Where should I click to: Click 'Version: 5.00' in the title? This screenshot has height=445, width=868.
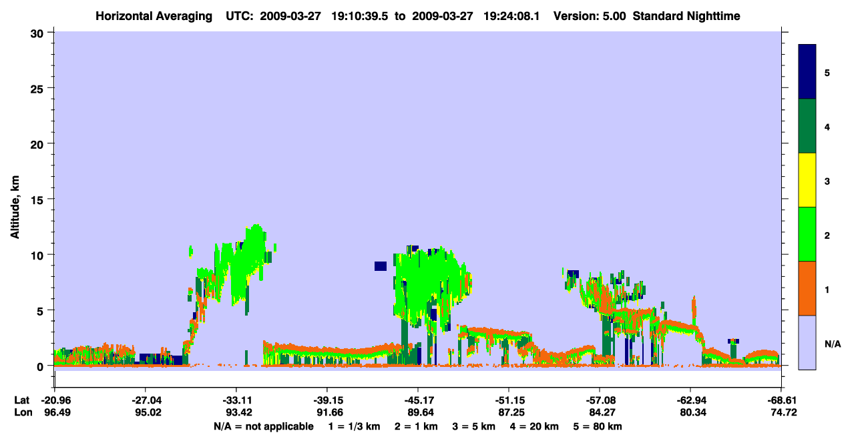590,15
